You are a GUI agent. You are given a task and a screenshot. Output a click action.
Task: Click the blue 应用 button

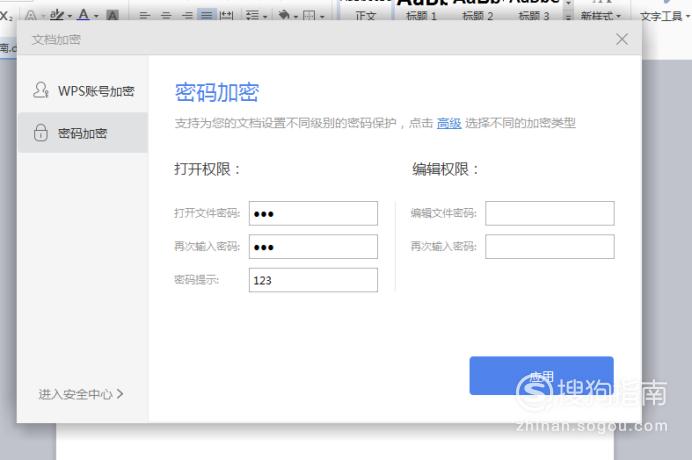[541, 376]
